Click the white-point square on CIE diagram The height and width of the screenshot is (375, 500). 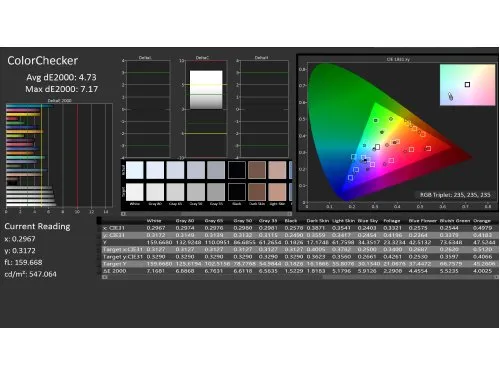(x=377, y=147)
